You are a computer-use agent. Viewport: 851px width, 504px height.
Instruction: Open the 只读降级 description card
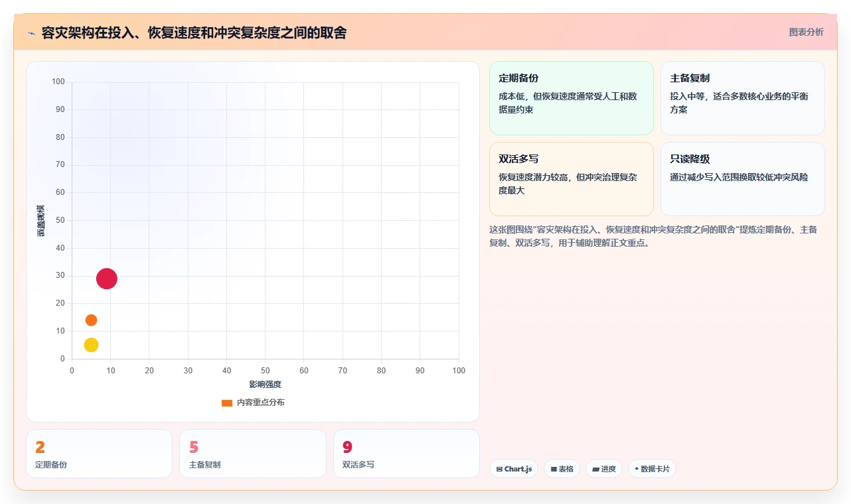[743, 179]
